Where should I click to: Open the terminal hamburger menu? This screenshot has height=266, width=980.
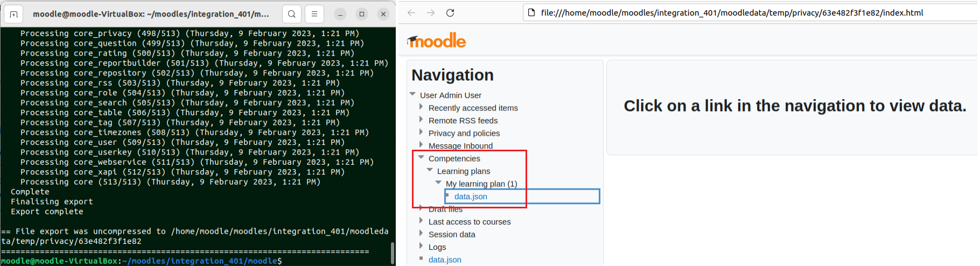(x=314, y=14)
